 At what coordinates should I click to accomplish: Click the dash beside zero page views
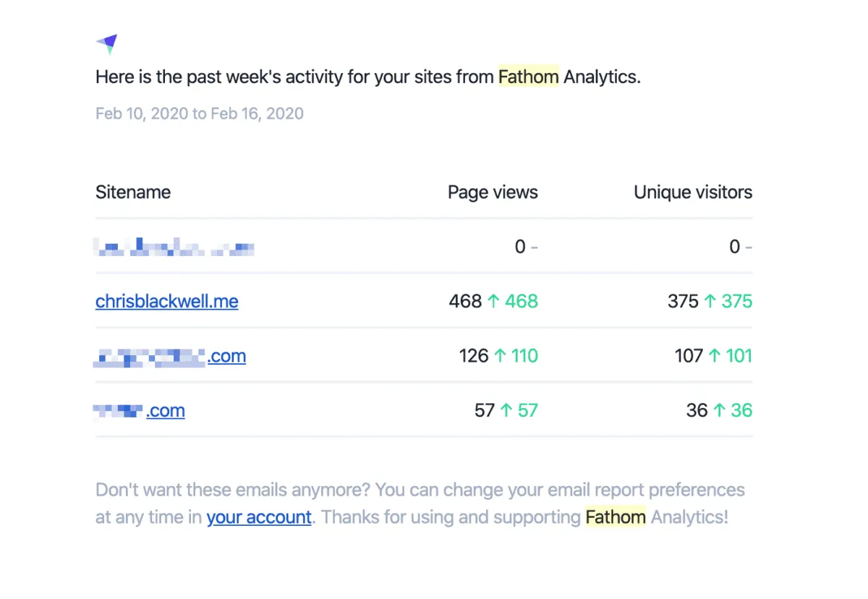[x=535, y=247]
